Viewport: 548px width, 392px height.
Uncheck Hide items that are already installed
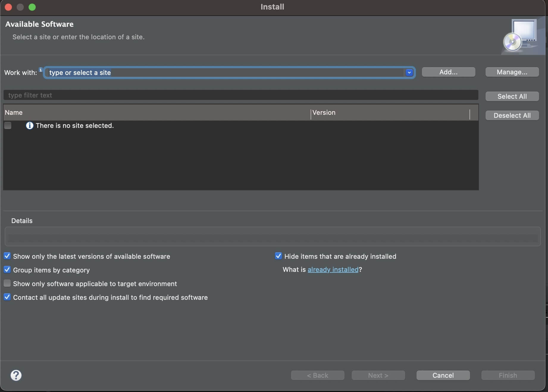(x=278, y=256)
